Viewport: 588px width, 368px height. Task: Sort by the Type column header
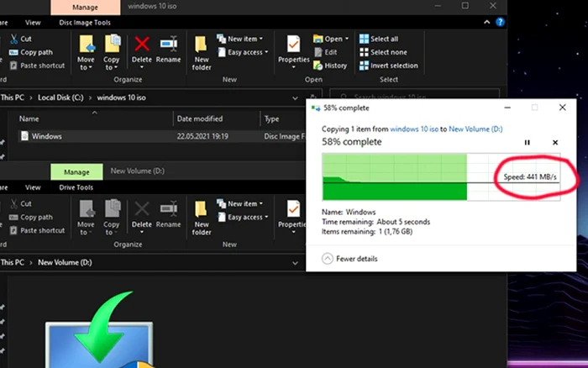[x=271, y=119]
